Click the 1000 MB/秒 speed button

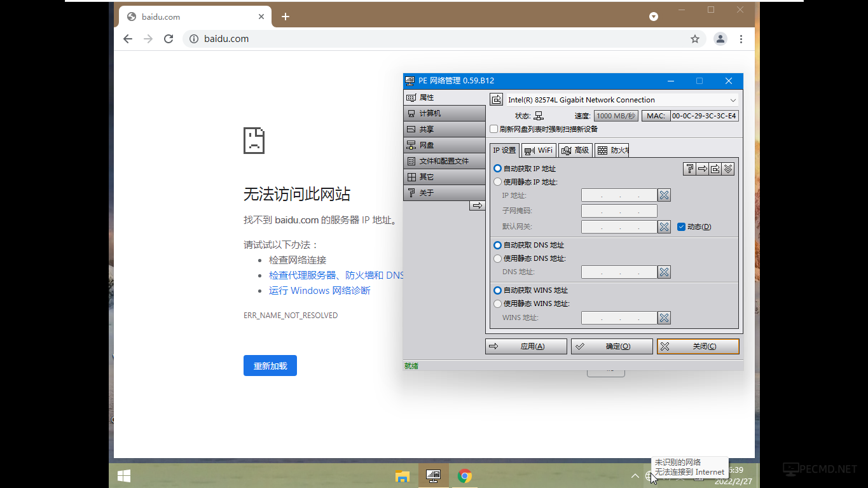[616, 116]
